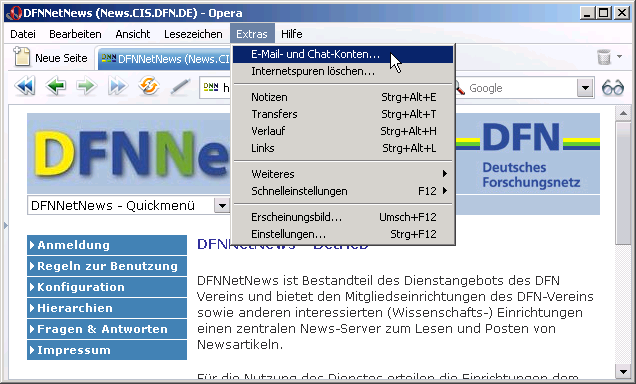636x384 pixels.
Task: Open the Lesezeichen menu
Action: click(x=193, y=34)
